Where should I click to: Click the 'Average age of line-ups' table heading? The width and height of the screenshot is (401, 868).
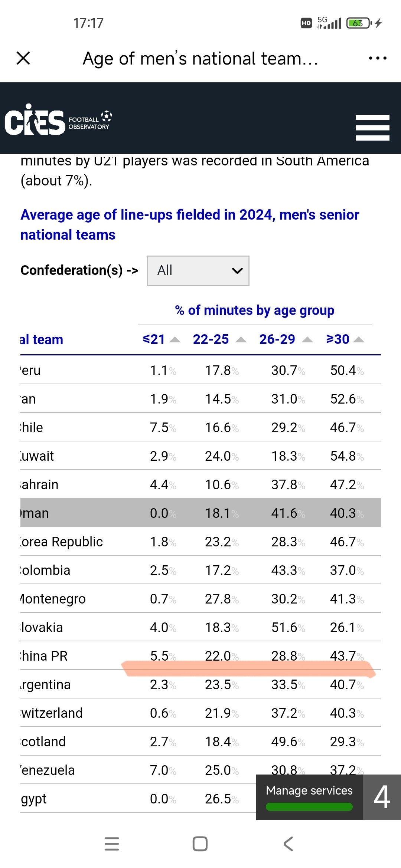[x=190, y=224]
